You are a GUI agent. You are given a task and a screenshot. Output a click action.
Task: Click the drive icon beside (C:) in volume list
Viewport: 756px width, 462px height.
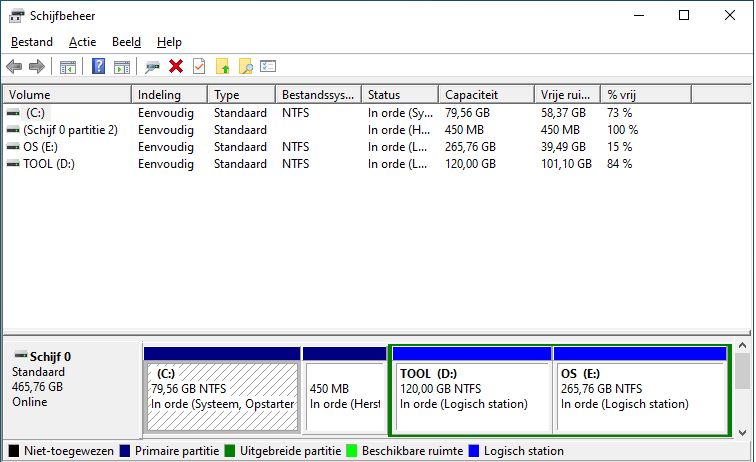pyautogui.click(x=13, y=113)
